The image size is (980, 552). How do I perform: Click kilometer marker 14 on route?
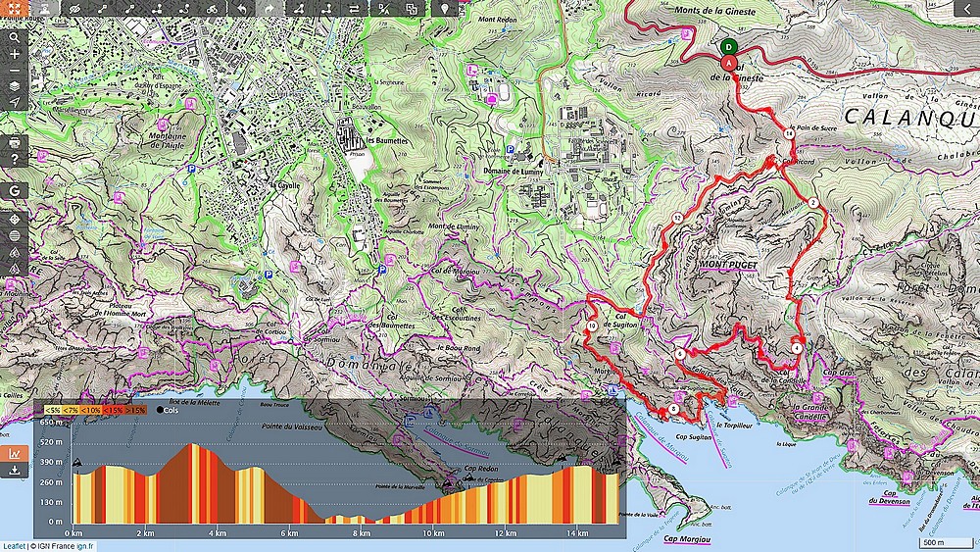point(789,133)
